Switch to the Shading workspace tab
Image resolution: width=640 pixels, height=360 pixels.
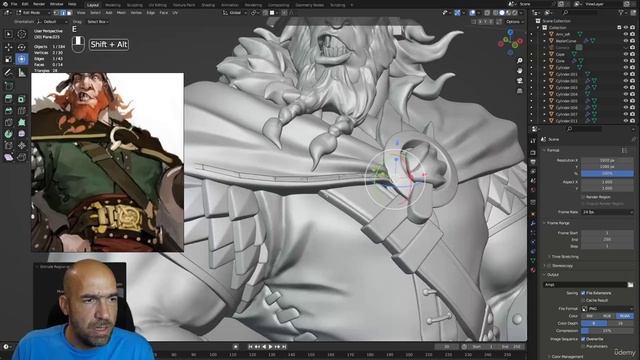[208, 5]
